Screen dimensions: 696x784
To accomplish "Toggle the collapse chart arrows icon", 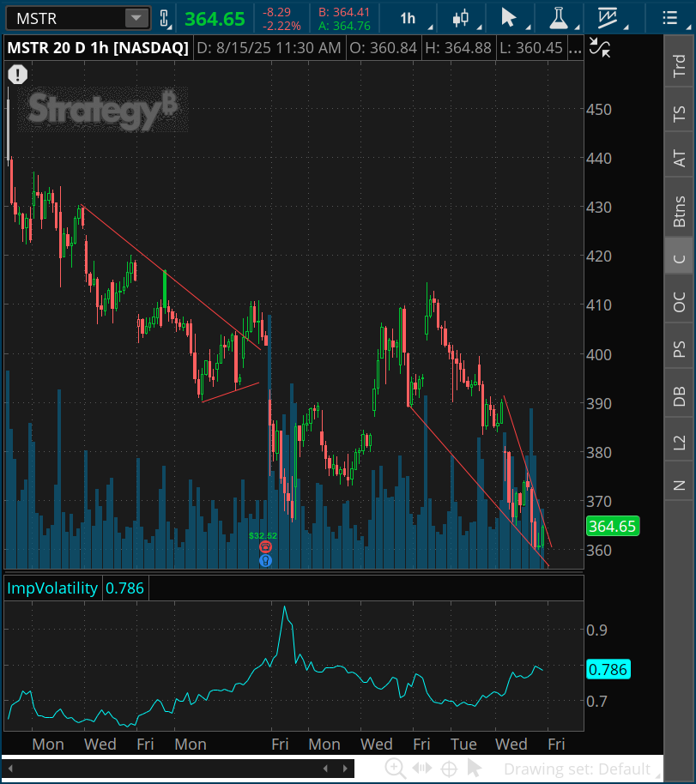I will click(601, 49).
